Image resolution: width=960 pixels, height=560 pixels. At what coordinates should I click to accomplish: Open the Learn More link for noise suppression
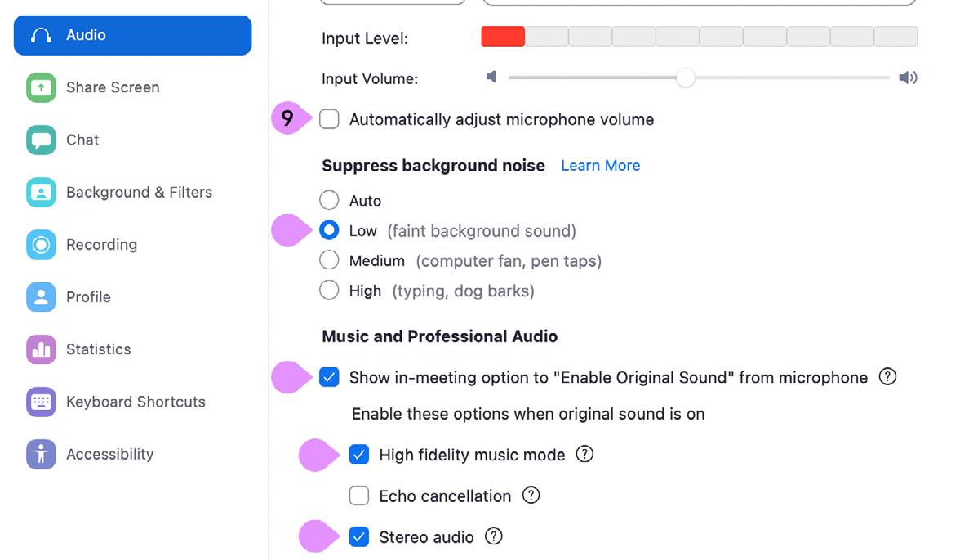point(601,165)
